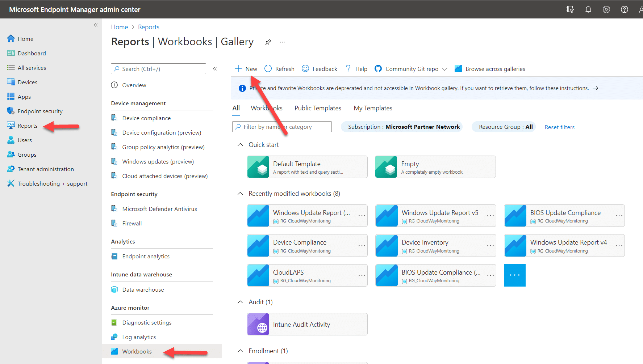The image size is (643, 364).
Task: Pin the Workbooks Gallery page
Action: pos(268,42)
